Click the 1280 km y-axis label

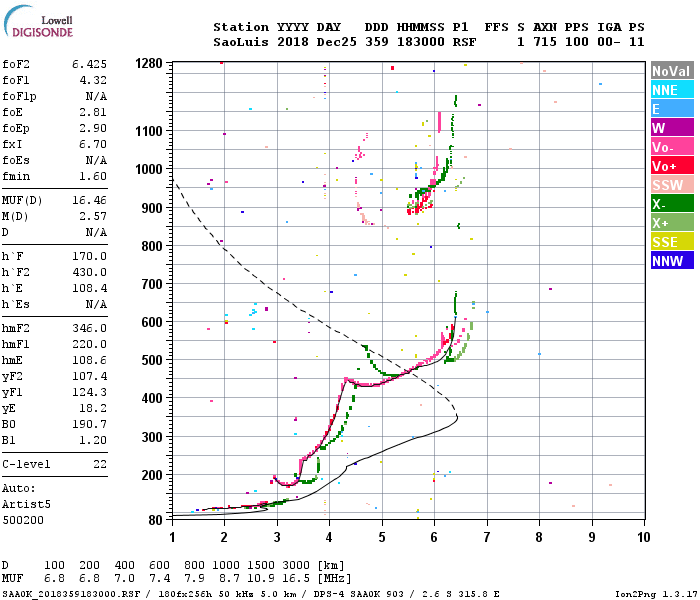tap(149, 64)
